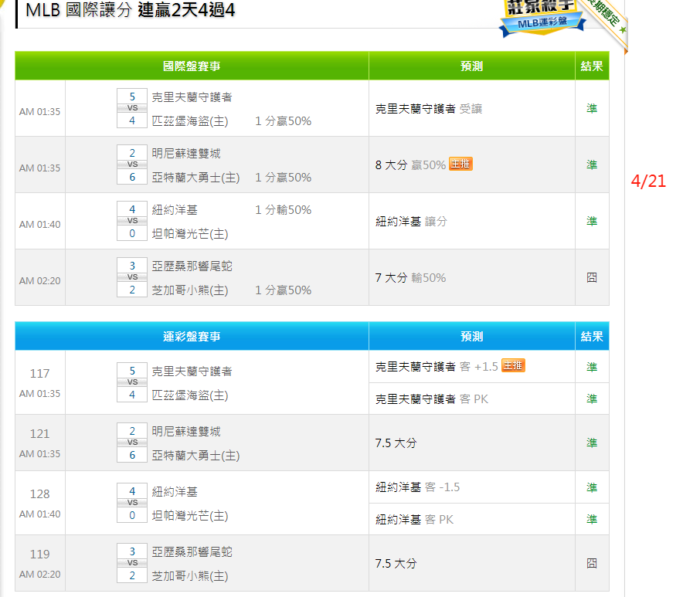
Task: Click 1 分贏50% beside 芝加哥小熊(主)
Action: coord(283,290)
